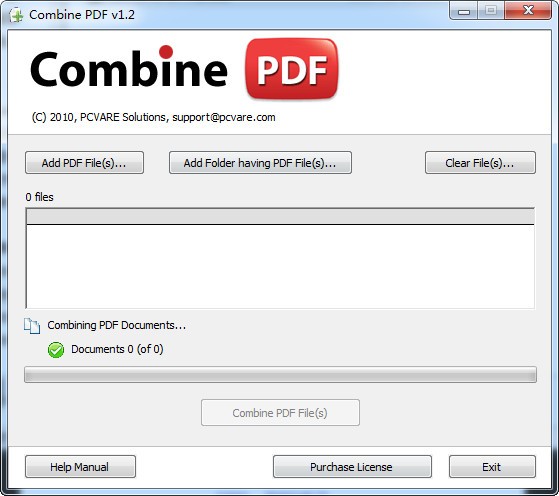559x496 pixels.
Task: Open the Help Manual
Action: pyautogui.click(x=80, y=466)
